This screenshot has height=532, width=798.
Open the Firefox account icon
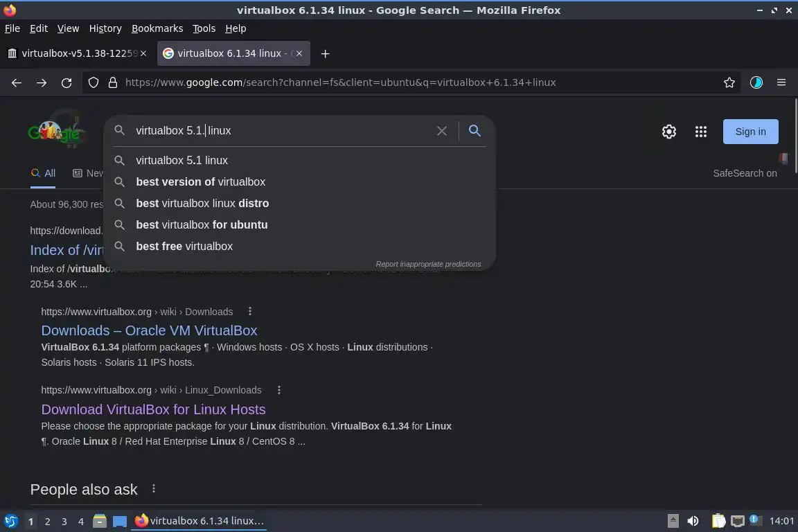pos(756,82)
